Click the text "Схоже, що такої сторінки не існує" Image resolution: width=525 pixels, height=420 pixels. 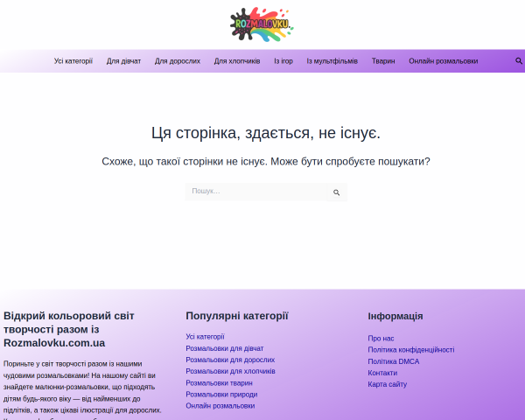[185, 161]
